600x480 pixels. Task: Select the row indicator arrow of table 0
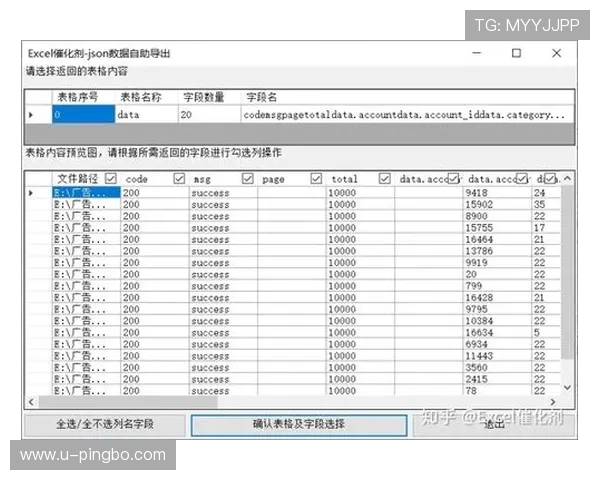31,114
